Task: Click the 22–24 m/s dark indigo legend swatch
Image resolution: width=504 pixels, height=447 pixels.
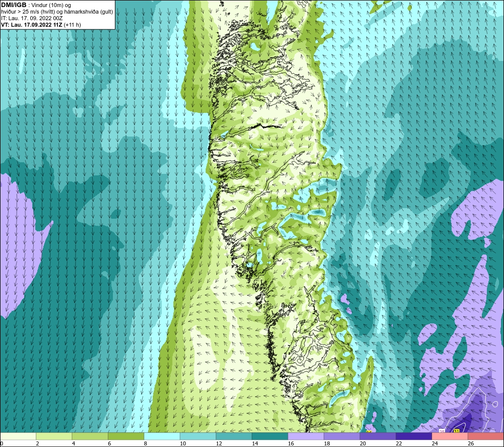Action: (x=414, y=436)
